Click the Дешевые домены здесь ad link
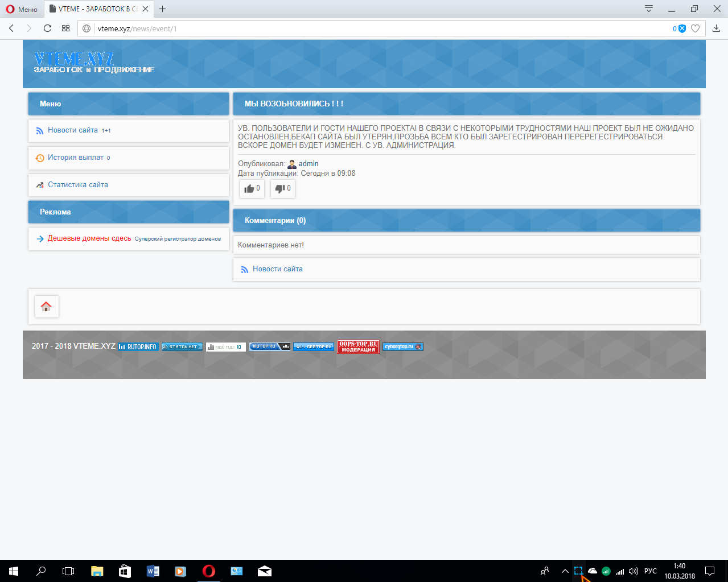This screenshot has height=582, width=728. pyautogui.click(x=89, y=238)
